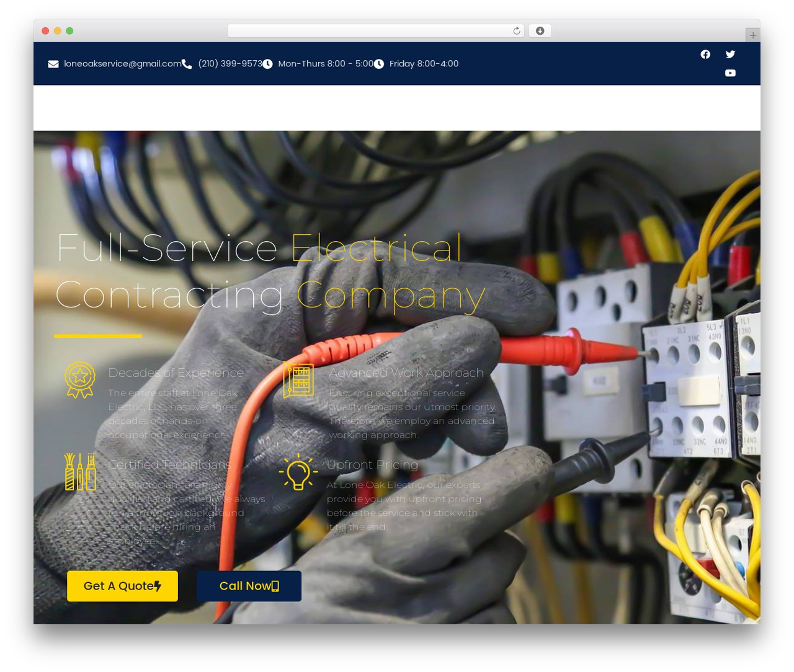Click the Decades of Experience heading
Image resolution: width=794 pixels, height=672 pixels.
pyautogui.click(x=176, y=373)
